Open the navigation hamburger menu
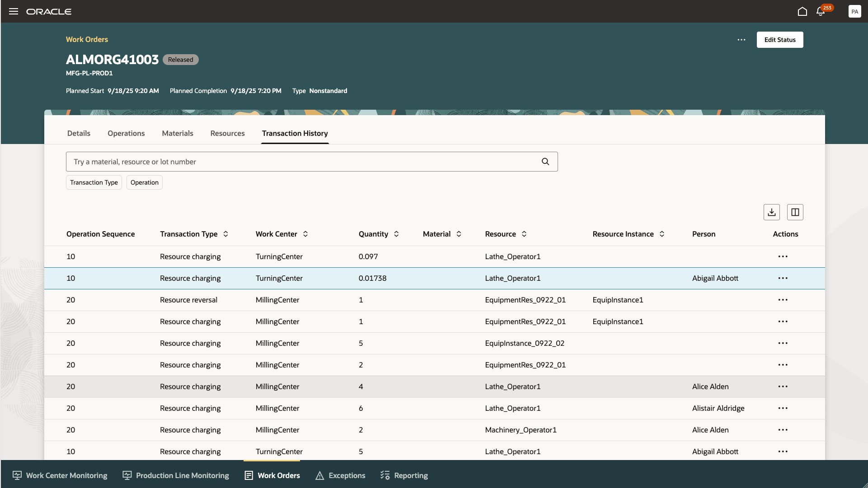The height and width of the screenshot is (488, 868). [x=13, y=11]
